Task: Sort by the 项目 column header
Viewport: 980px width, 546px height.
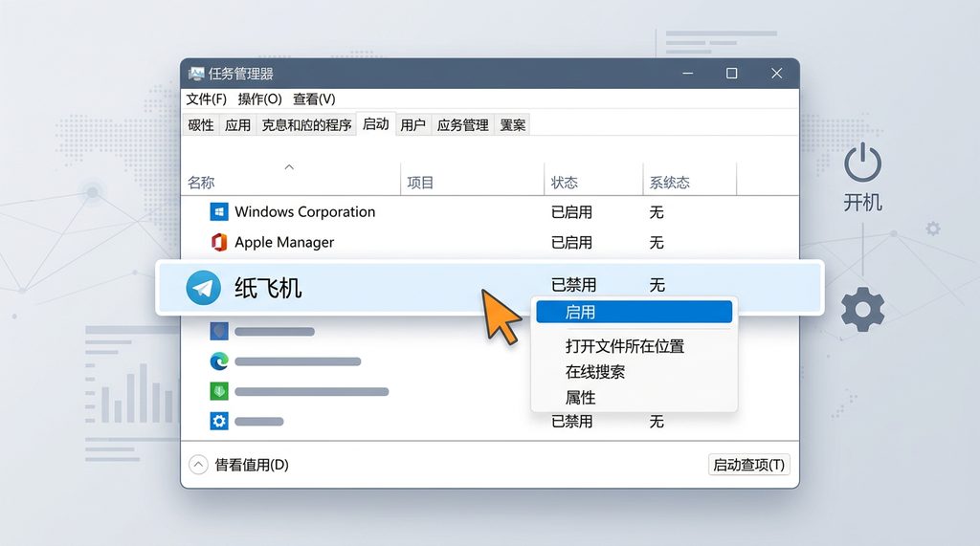Action: 420,183
